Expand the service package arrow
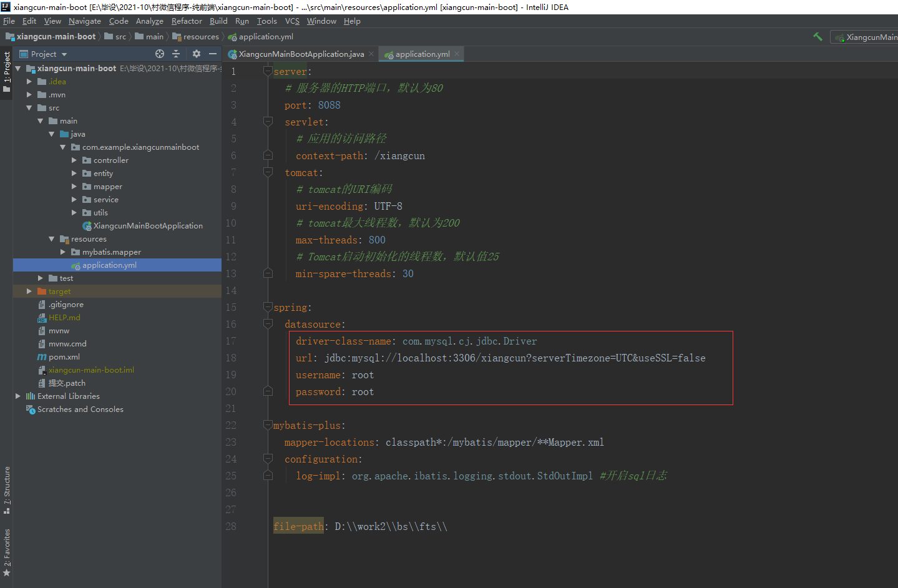This screenshot has width=898, height=588. (x=74, y=200)
